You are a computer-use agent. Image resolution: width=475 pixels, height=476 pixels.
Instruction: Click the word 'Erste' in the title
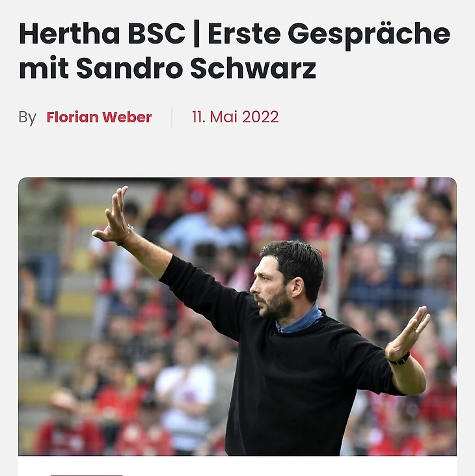(x=244, y=34)
